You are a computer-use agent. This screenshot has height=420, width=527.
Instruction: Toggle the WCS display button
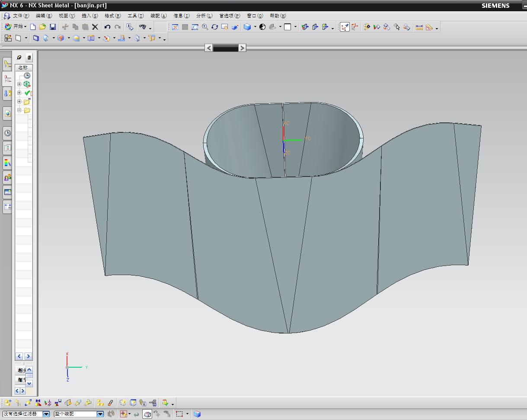tap(345, 27)
